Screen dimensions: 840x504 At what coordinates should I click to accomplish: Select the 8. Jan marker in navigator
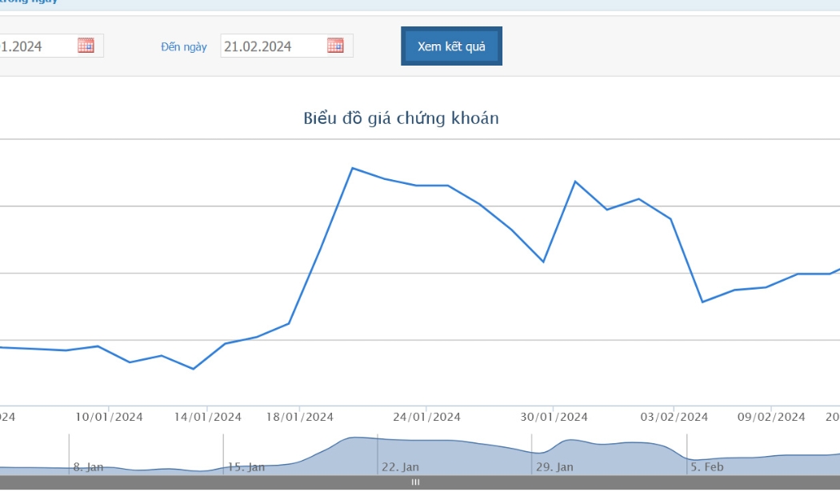(88, 467)
